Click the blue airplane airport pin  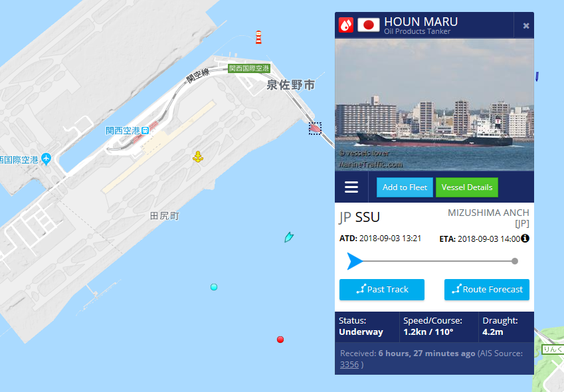tap(46, 159)
